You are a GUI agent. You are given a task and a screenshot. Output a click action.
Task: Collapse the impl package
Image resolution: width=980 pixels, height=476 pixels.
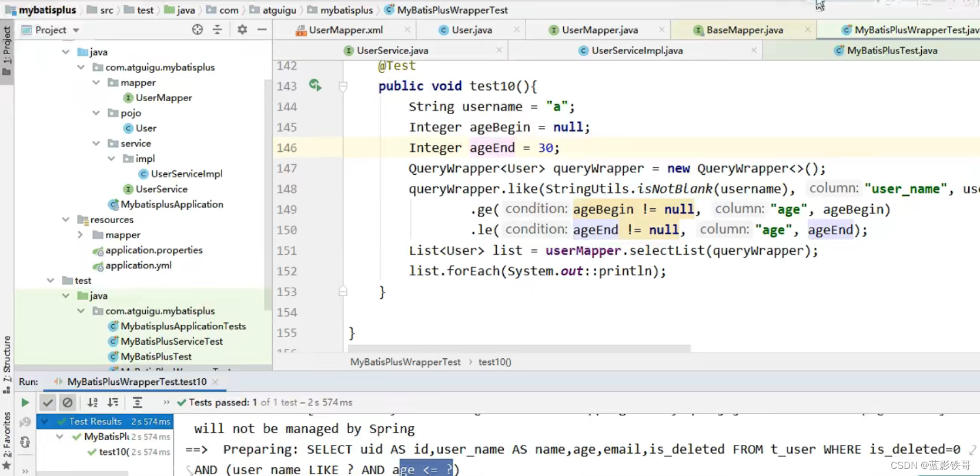coord(111,159)
